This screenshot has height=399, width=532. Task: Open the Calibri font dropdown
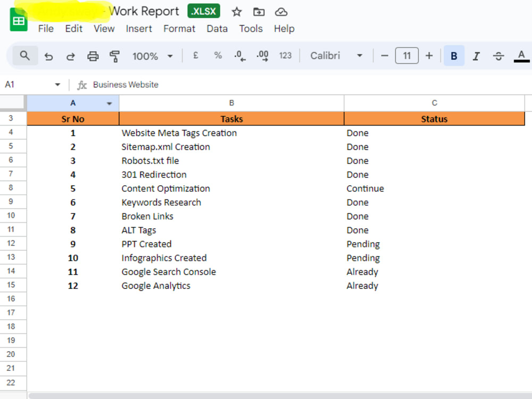(336, 56)
